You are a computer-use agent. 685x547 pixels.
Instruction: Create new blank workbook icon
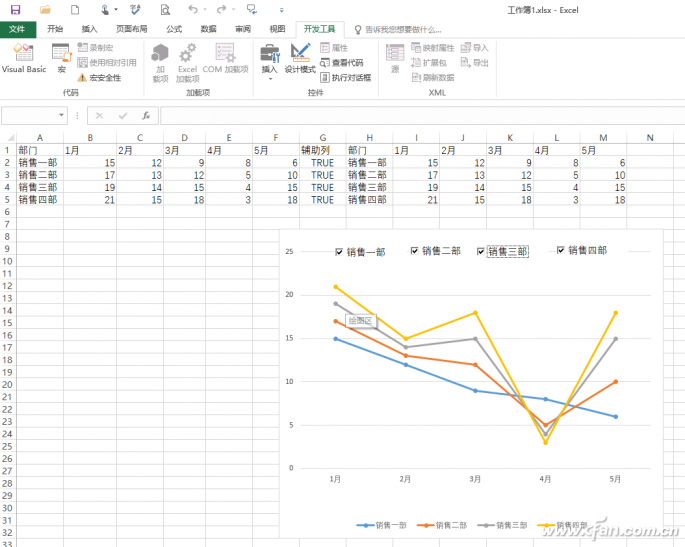(75, 10)
